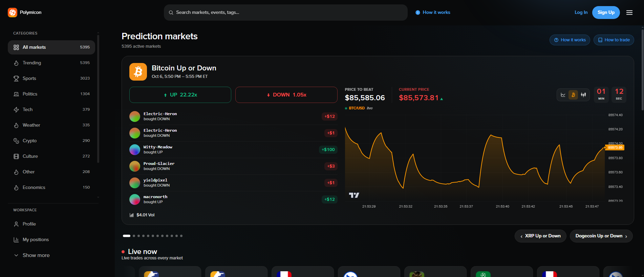This screenshot has width=644, height=277.
Task: Open Profile in workspace
Action: pyautogui.click(x=51, y=224)
